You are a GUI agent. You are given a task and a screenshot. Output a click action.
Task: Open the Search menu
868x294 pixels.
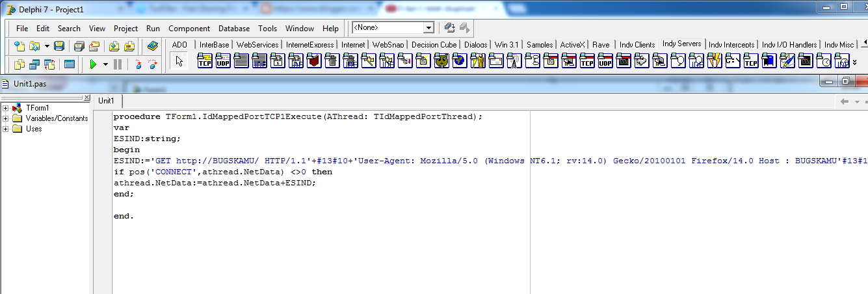point(69,29)
